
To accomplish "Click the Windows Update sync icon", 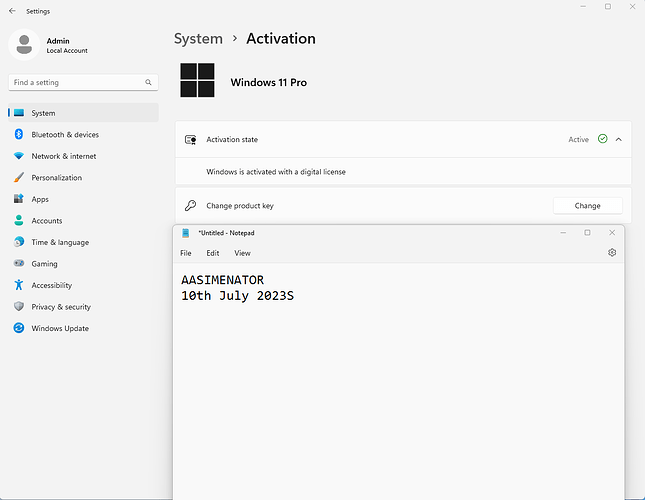I will click(x=19, y=328).
